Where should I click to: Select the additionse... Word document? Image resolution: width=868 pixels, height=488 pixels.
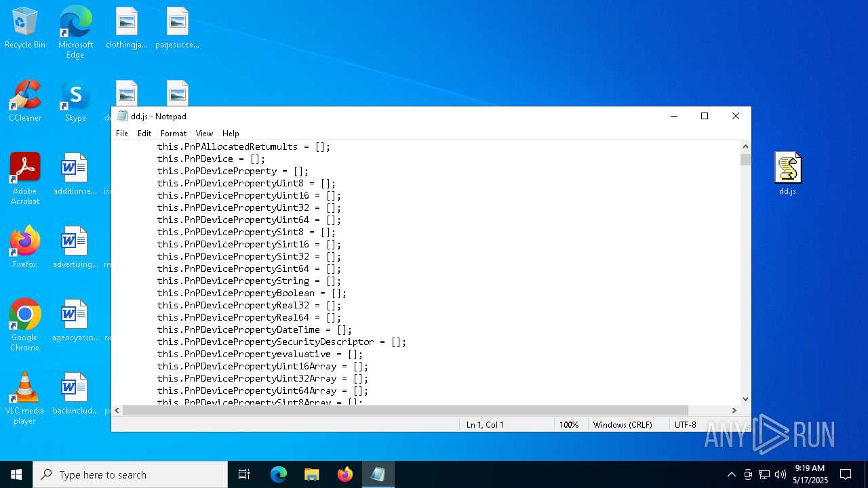(x=75, y=175)
